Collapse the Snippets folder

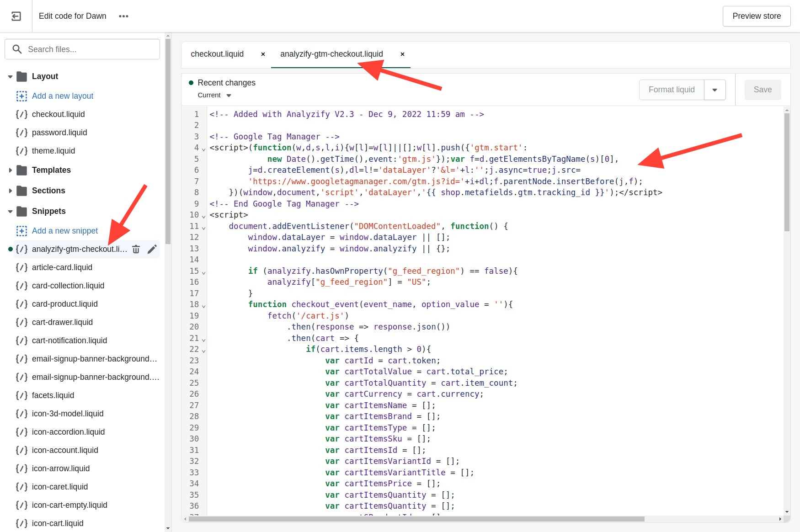[x=11, y=211]
